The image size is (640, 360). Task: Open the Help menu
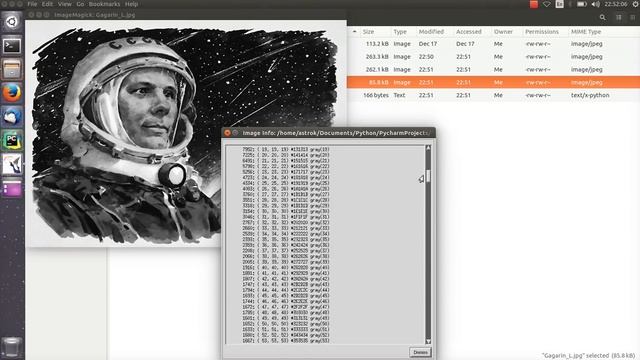point(131,4)
